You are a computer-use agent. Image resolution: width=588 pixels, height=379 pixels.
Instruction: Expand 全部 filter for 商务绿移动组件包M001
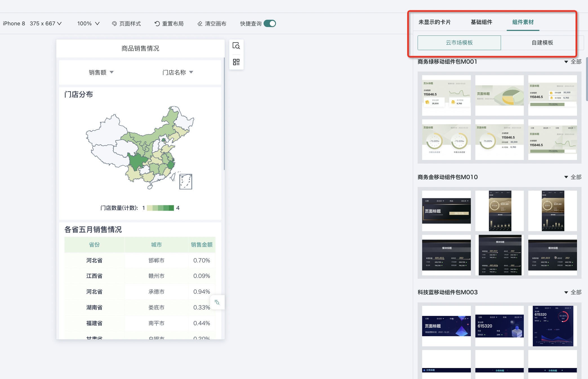pyautogui.click(x=573, y=62)
